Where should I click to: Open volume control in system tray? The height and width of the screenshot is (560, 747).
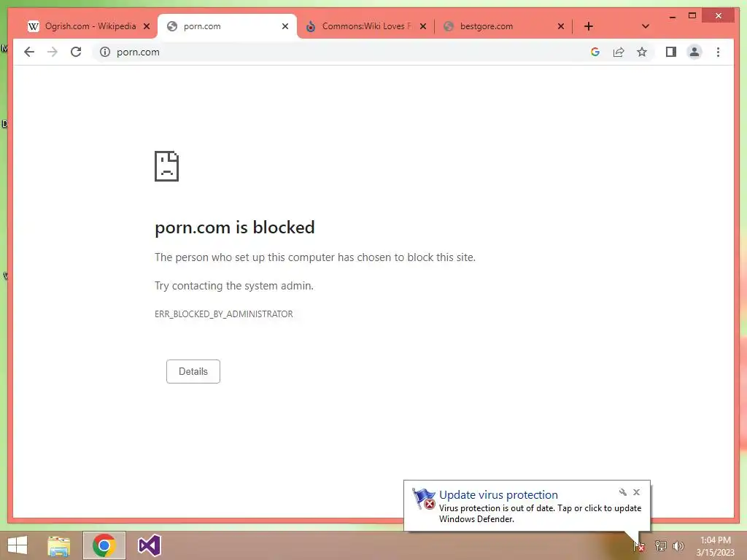click(x=678, y=545)
